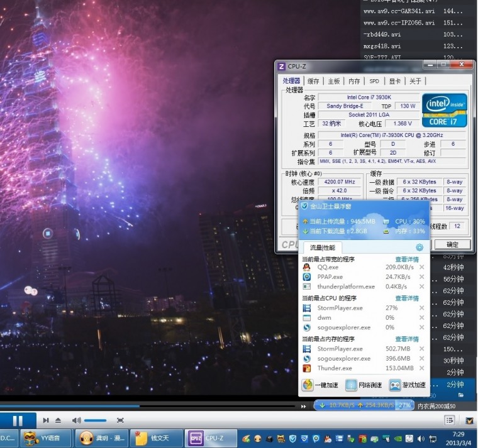The width and height of the screenshot is (478, 448).
Task: Select playlist item www.av9.cc-IPZ056.avi
Action: click(x=399, y=23)
